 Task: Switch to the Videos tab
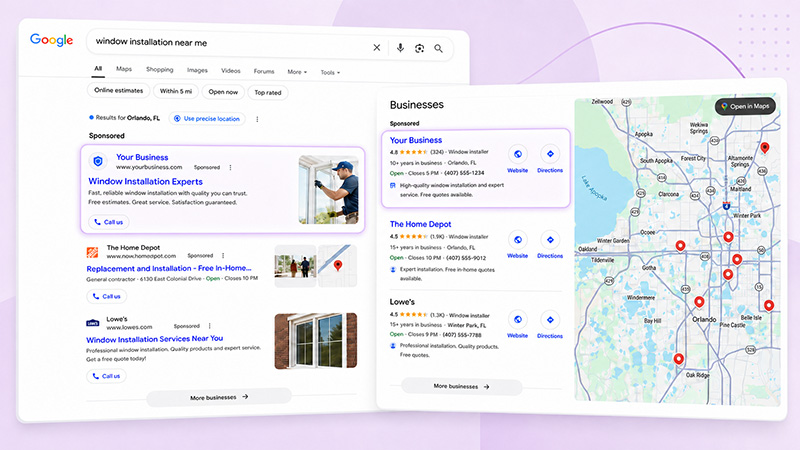click(x=231, y=71)
